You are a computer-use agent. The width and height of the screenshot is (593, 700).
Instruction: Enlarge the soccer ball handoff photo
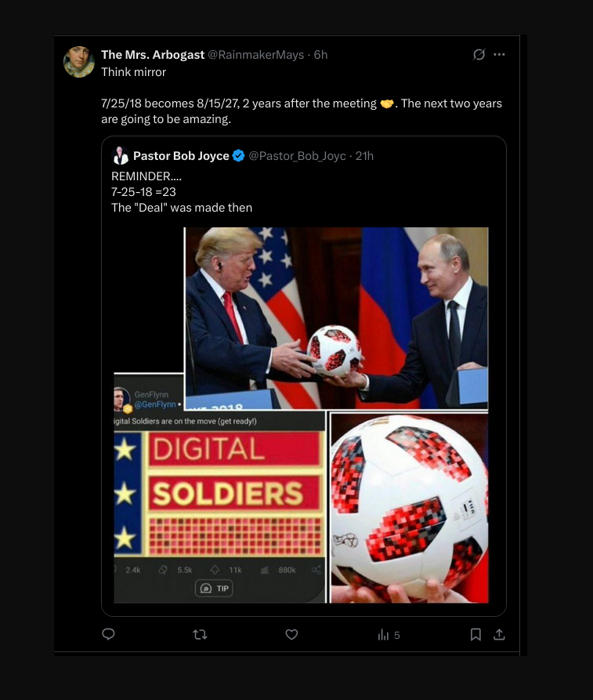(x=336, y=317)
